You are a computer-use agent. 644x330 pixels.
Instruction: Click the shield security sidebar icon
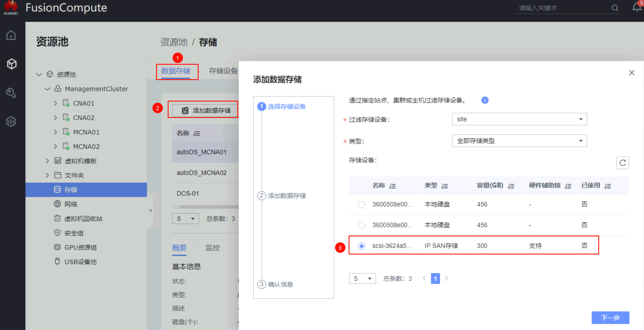11,122
